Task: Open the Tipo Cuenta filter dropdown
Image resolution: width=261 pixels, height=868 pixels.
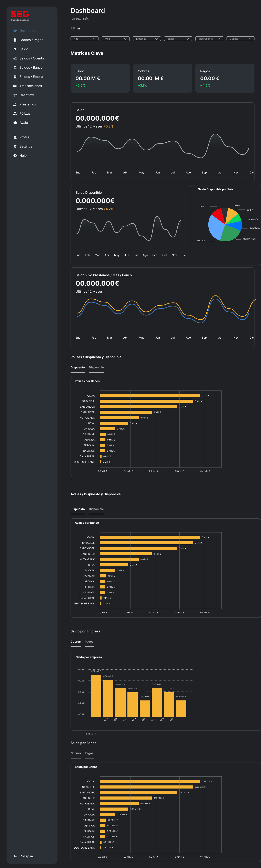Action: coord(209,39)
